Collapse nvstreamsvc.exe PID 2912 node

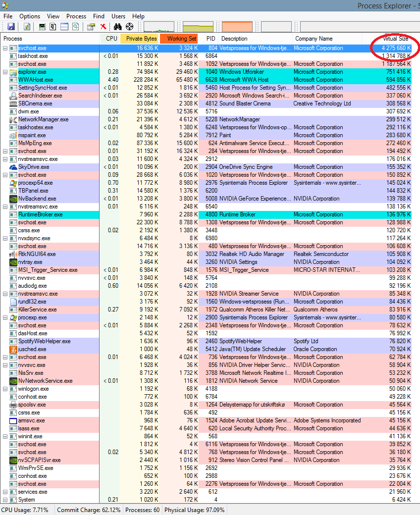pyautogui.click(x=5, y=159)
